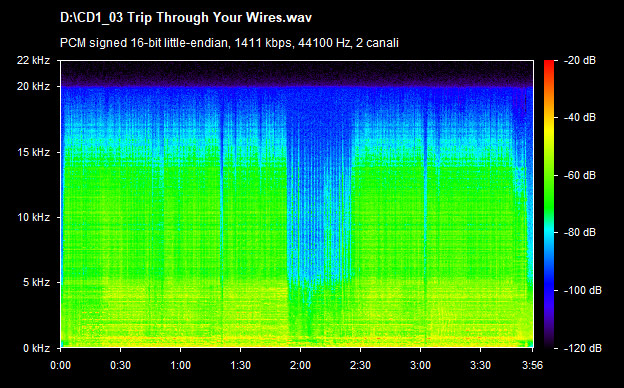
Task: Click the 2:30 time axis label
Action: [x=361, y=365]
